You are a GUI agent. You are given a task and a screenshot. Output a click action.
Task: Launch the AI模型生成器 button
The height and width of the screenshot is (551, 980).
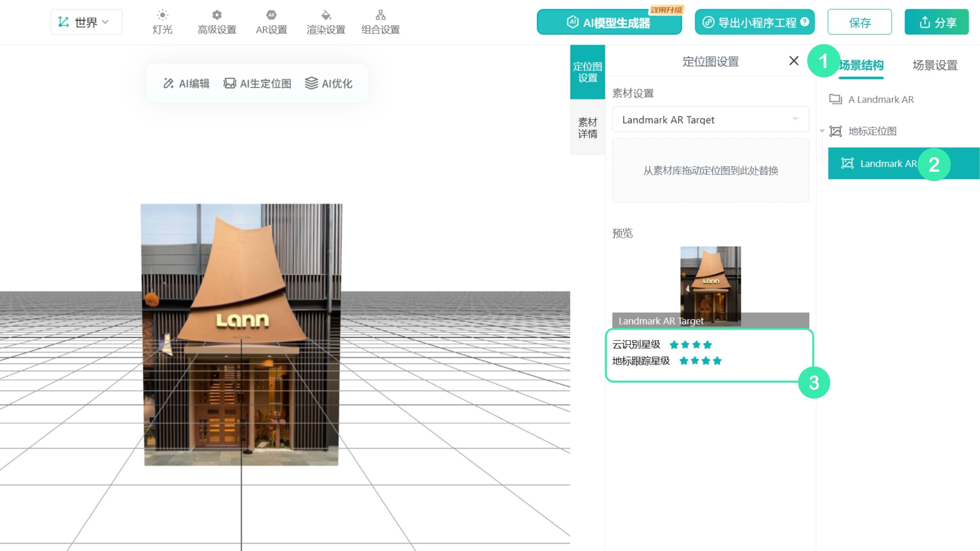(609, 22)
